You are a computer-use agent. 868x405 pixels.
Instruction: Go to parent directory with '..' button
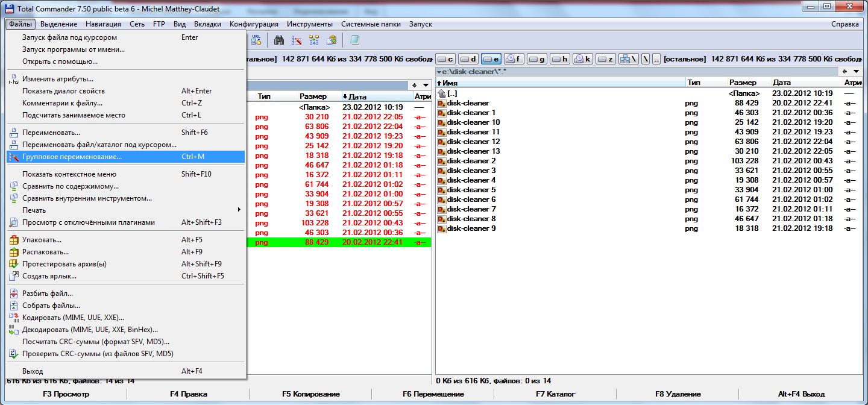tap(656, 59)
